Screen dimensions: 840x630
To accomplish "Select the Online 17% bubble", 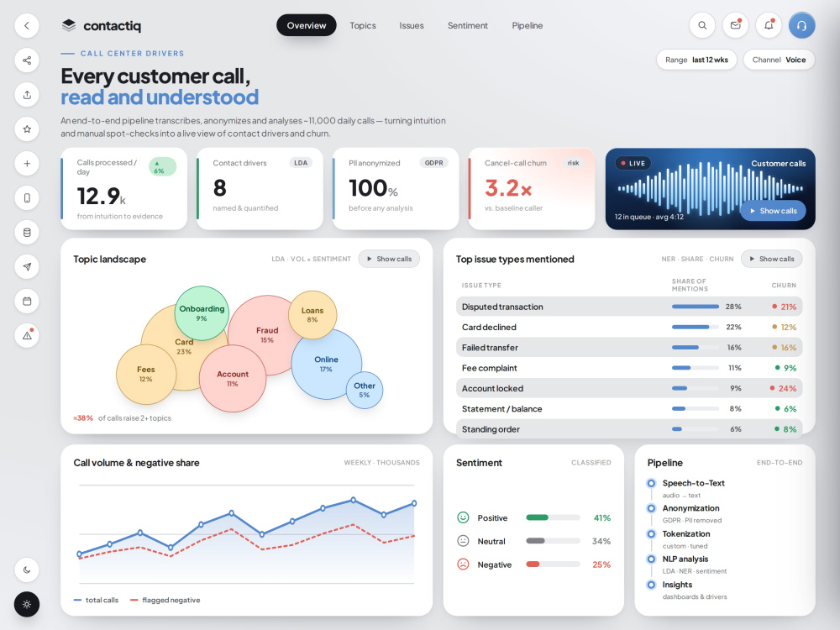I will click(326, 364).
